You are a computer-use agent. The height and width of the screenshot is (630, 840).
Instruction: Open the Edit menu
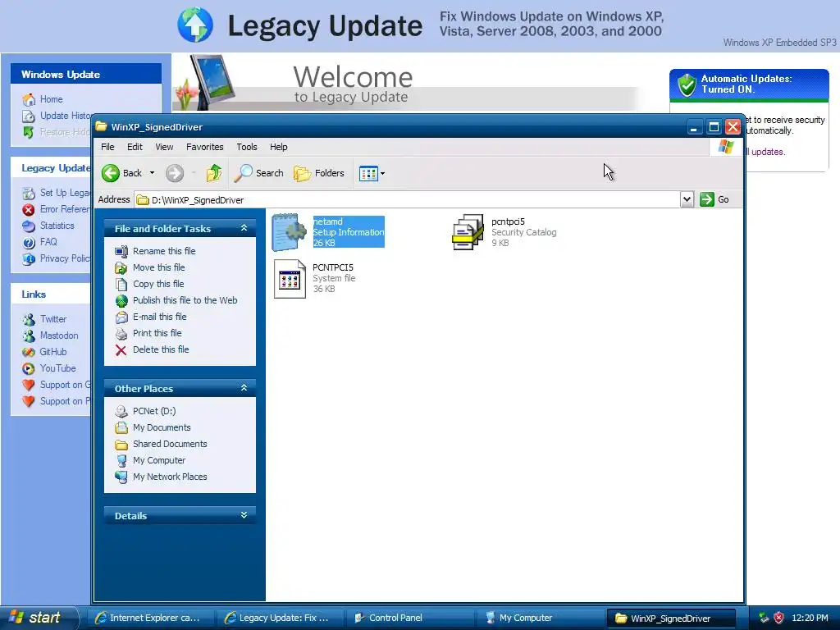tap(135, 147)
